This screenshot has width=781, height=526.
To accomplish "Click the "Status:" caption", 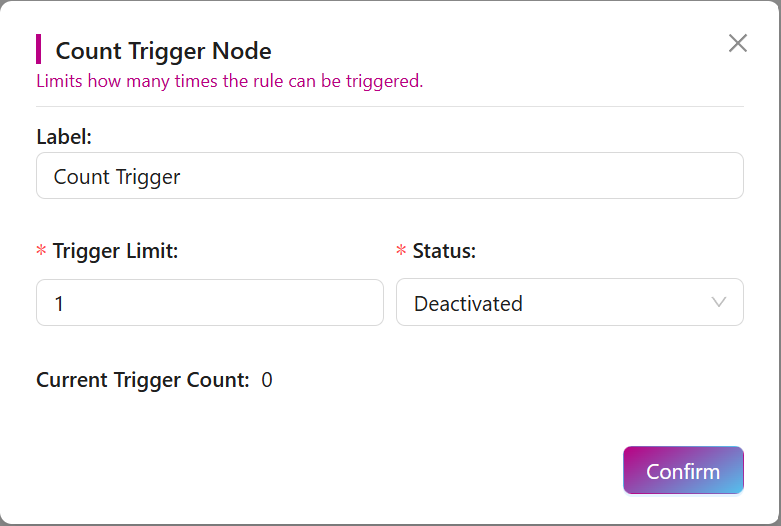I will click(x=444, y=251).
